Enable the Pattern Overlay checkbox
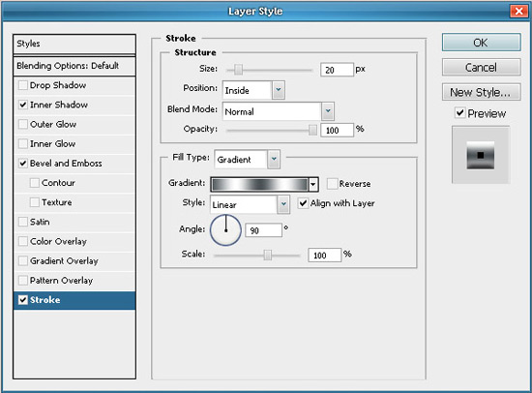This screenshot has height=393, width=532. pos(23,280)
